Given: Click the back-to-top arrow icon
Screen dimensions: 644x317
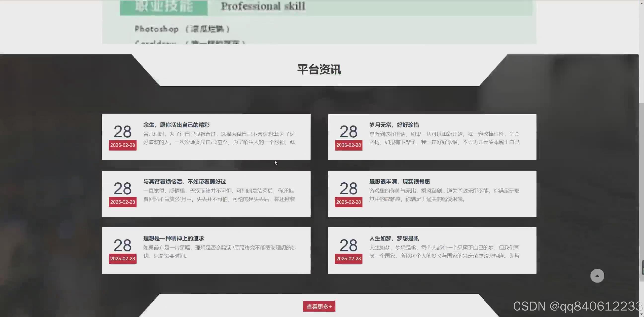Looking at the screenshot, I should point(597,276).
